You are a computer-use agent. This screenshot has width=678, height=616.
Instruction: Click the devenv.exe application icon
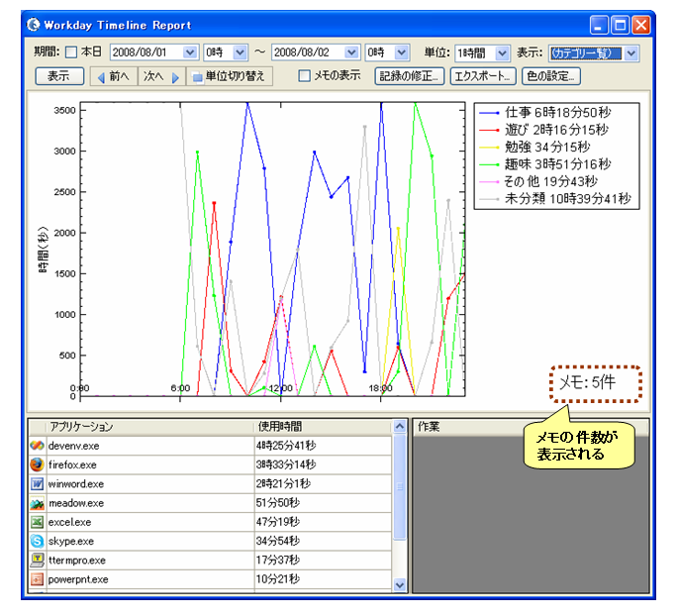pyautogui.click(x=38, y=446)
